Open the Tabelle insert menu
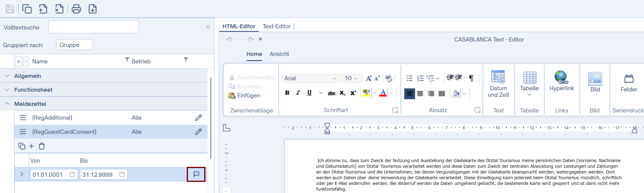The image size is (644, 193). (529, 84)
